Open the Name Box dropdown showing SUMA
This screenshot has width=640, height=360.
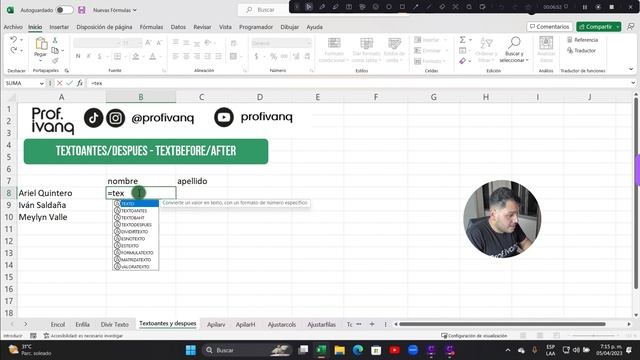[41, 83]
